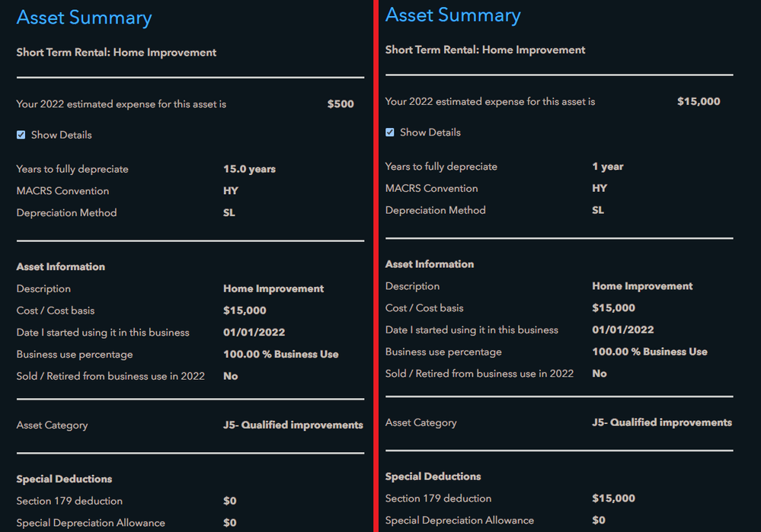Uncheck Show Details in left panel

21,135
